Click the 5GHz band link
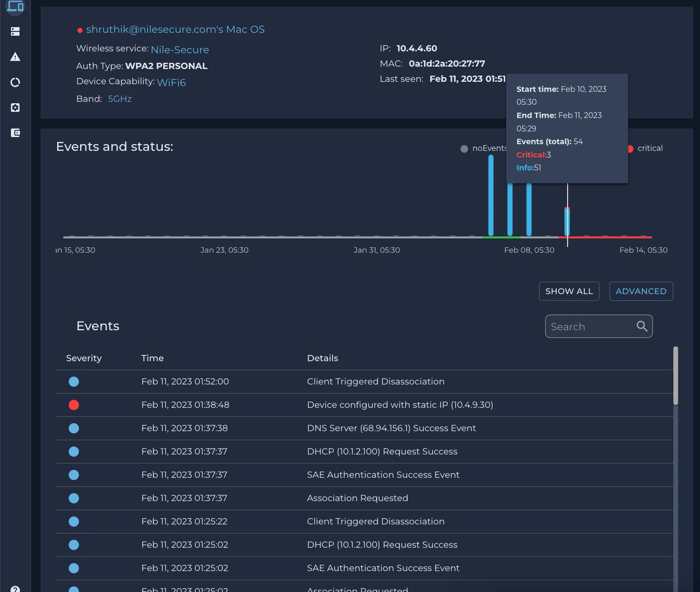This screenshot has width=700, height=592. coord(120,99)
